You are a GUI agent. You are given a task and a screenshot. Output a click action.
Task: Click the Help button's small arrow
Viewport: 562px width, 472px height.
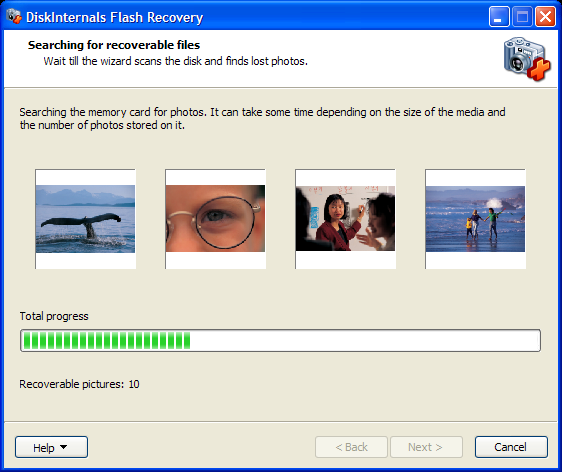coord(63,447)
